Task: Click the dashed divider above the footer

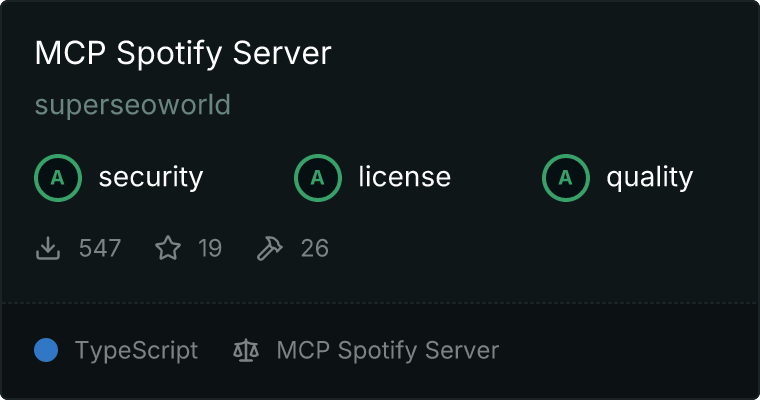Action: 380,302
